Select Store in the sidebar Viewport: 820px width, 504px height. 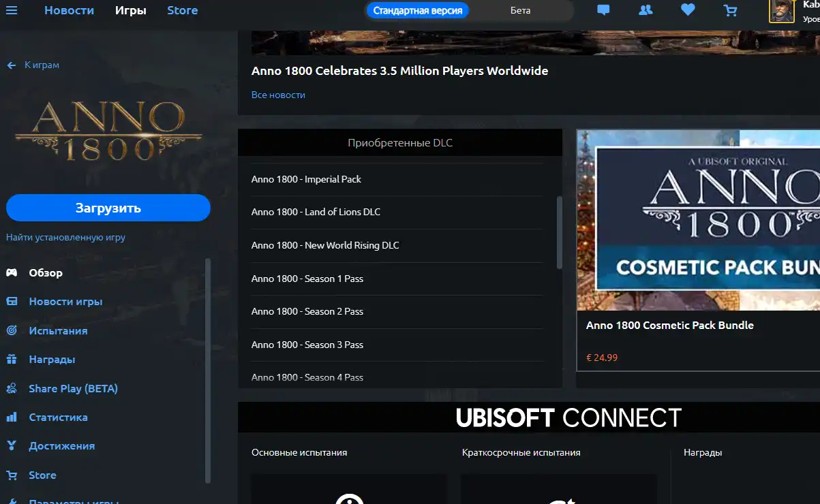pos(42,475)
